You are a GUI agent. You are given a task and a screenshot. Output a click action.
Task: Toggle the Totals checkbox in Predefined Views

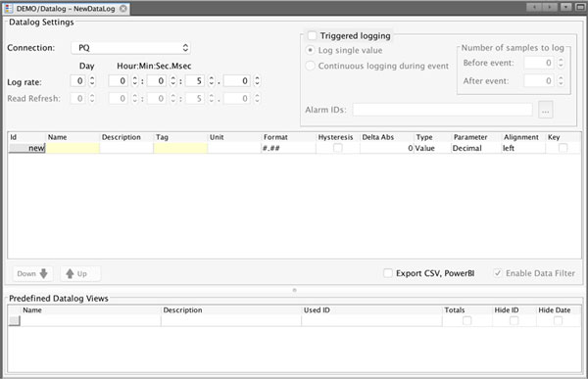click(x=466, y=320)
